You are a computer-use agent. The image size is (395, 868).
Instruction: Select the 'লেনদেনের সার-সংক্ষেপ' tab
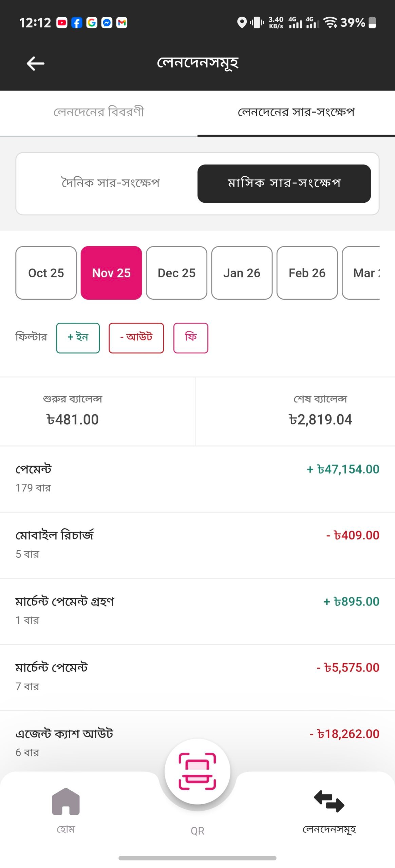[x=296, y=112]
